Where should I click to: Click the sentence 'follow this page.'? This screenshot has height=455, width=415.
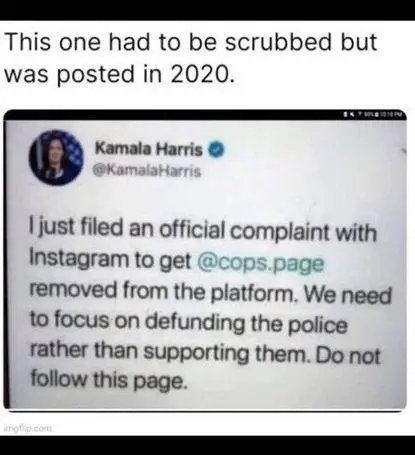click(108, 380)
